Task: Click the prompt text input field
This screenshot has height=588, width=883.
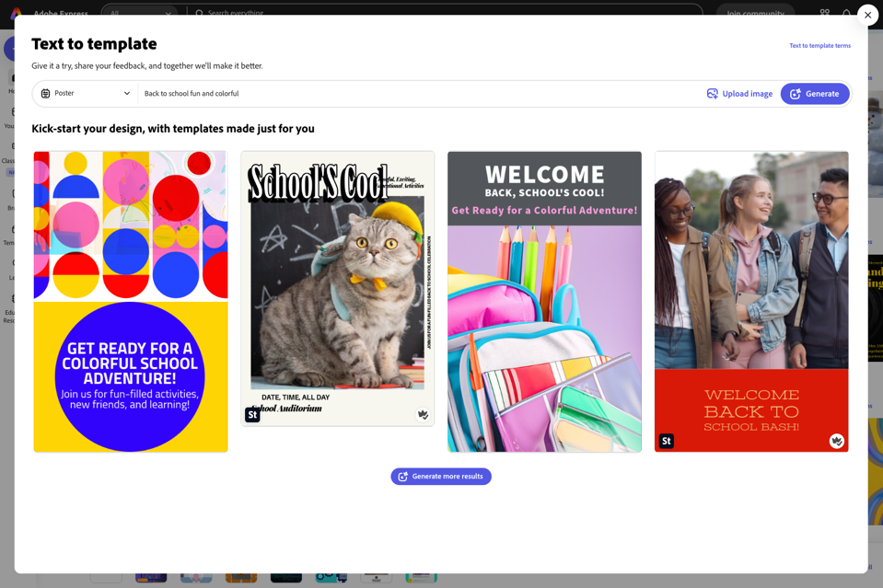Action: (368, 93)
